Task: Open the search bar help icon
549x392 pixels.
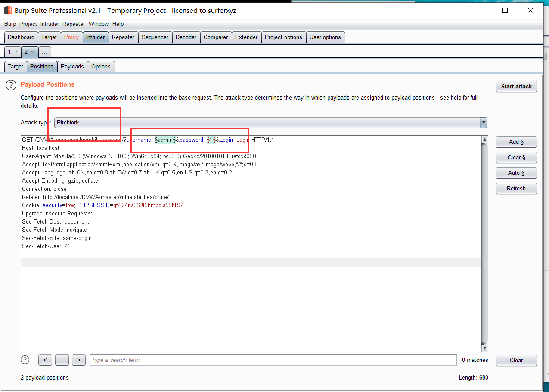Action: pos(25,360)
